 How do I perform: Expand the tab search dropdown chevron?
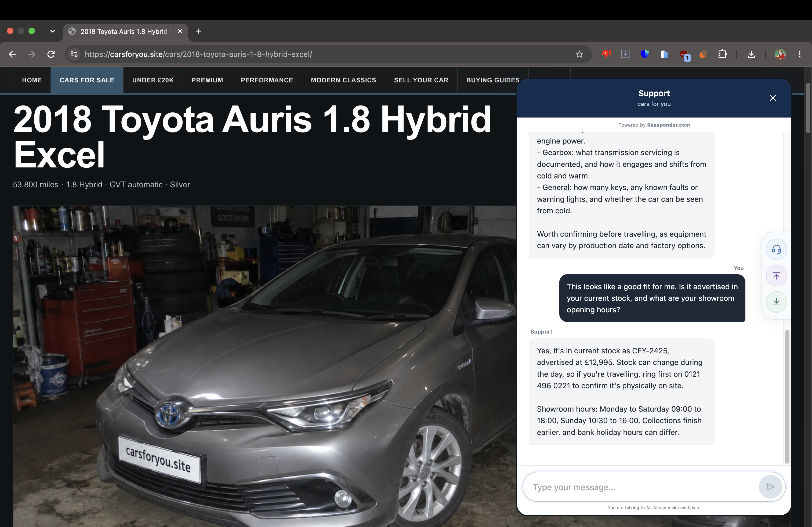click(52, 31)
